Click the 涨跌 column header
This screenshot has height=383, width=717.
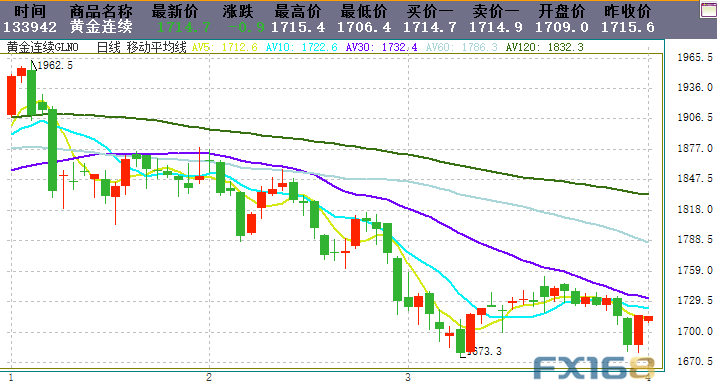238,11
